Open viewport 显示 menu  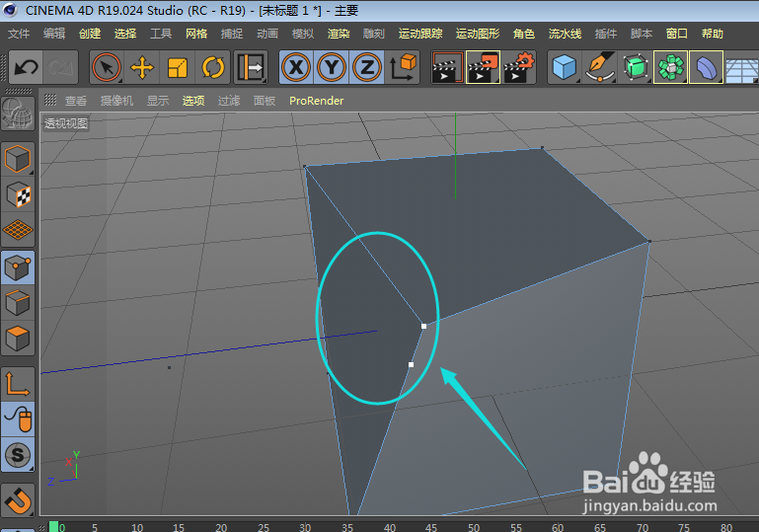pos(158,101)
